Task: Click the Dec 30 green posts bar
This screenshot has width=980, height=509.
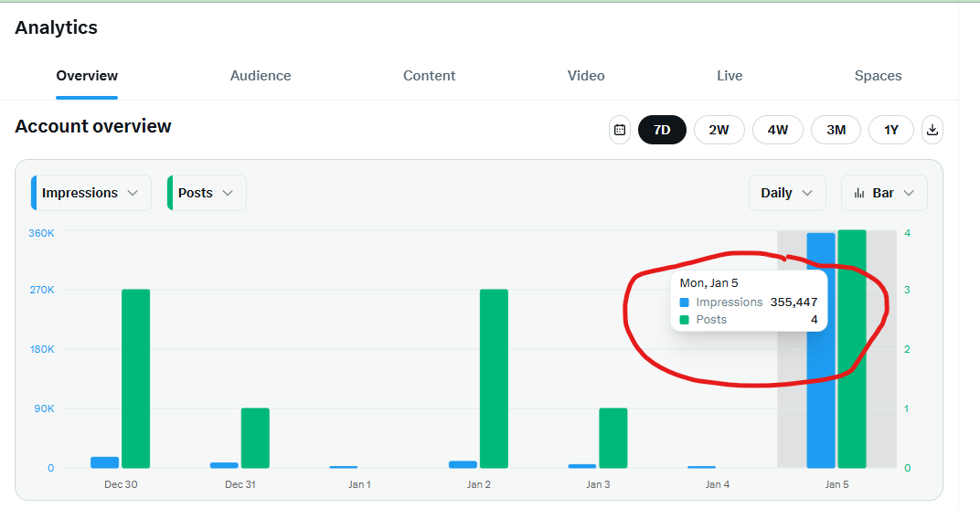Action: tap(135, 378)
